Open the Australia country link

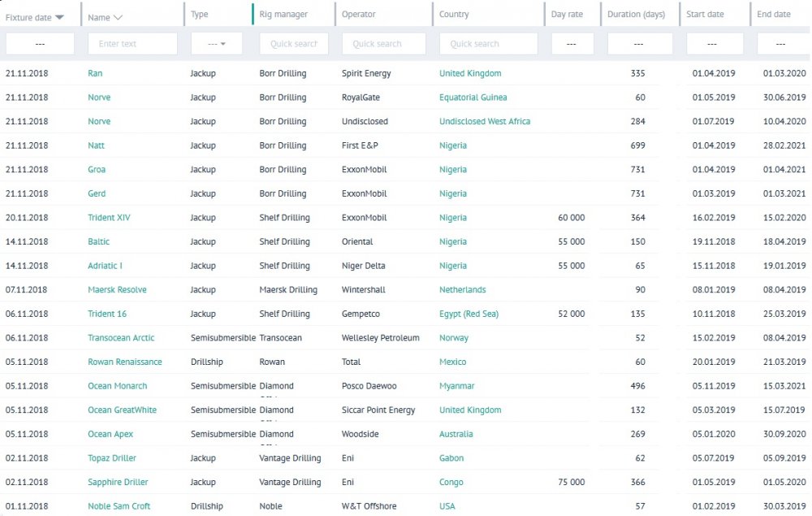[x=456, y=434]
